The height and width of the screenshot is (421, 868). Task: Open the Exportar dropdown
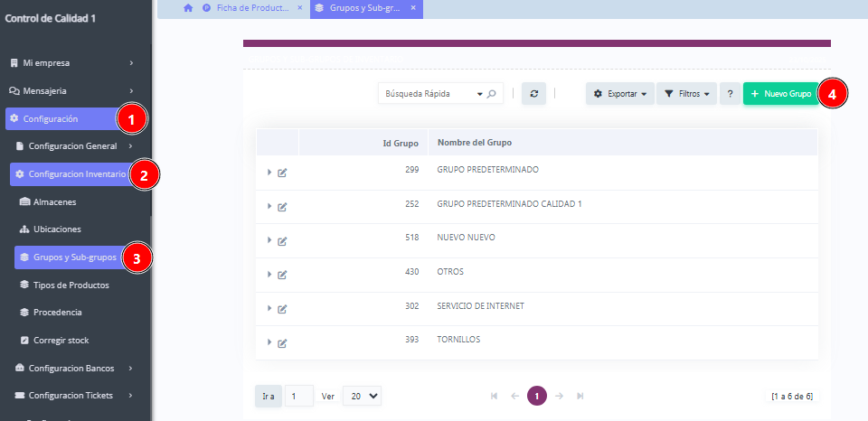[619, 93]
